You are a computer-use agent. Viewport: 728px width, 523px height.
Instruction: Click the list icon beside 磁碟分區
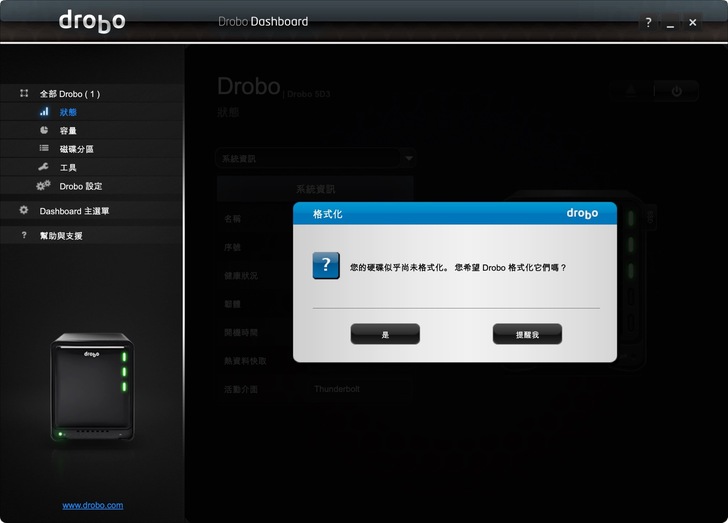[44, 149]
